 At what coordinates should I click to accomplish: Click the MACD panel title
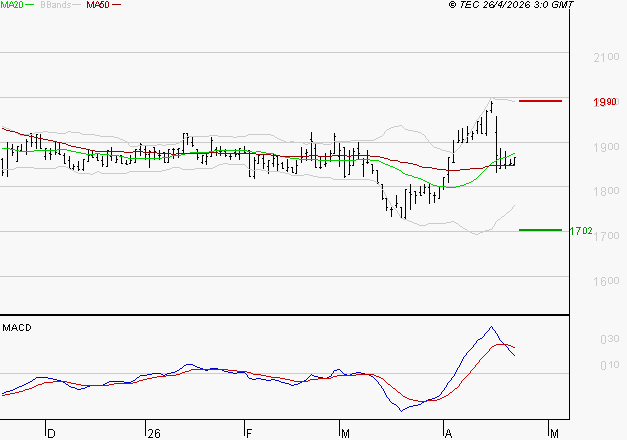click(17, 327)
